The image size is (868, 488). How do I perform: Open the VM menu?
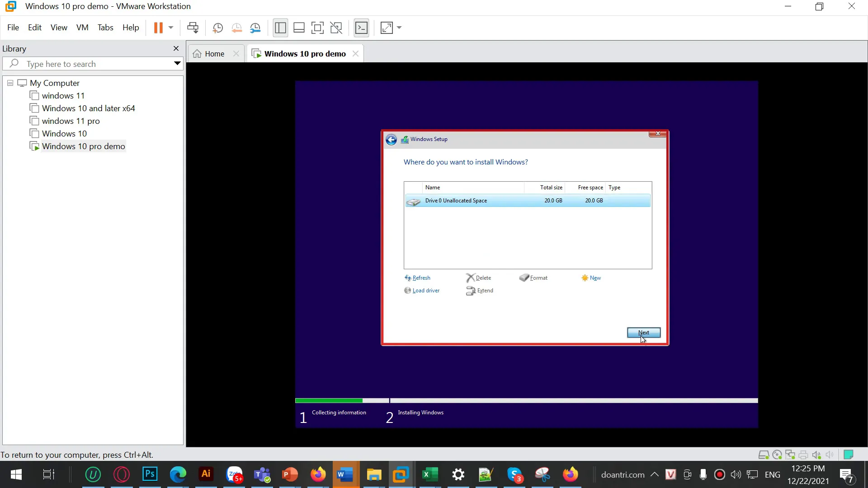pyautogui.click(x=82, y=28)
